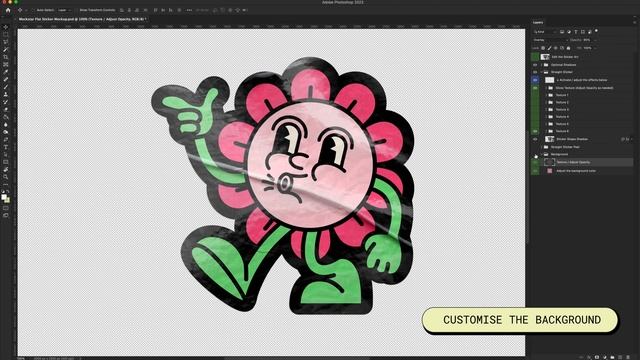Screen dimensions: 640x360
Task: Expand the Texture 1 group
Action: pos(547,95)
